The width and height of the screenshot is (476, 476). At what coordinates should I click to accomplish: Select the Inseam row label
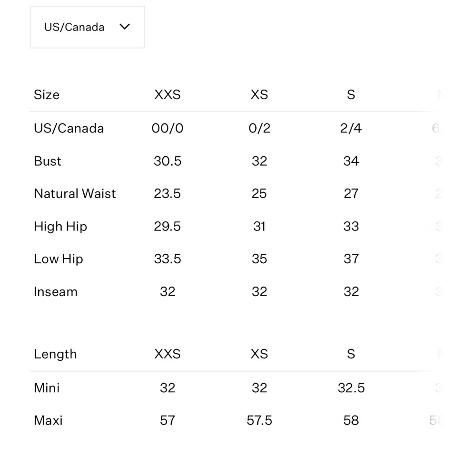click(x=56, y=292)
